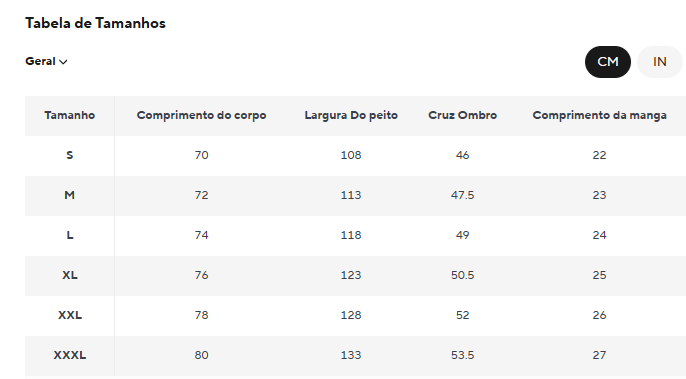Click the Tabela de Tamanhos heading

click(x=95, y=23)
